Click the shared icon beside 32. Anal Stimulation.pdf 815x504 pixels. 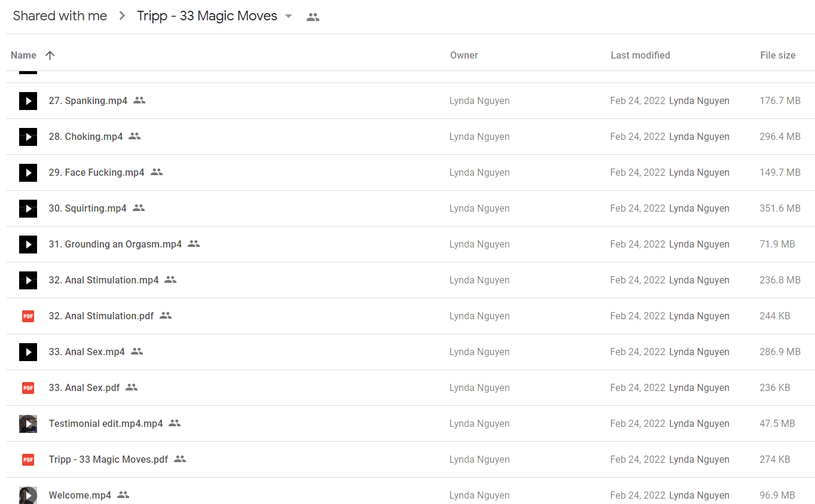point(166,316)
